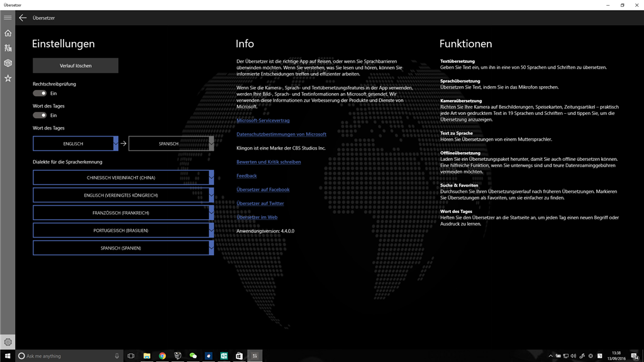
Task: Open the translation icon in the sidebar
Action: (x=8, y=48)
